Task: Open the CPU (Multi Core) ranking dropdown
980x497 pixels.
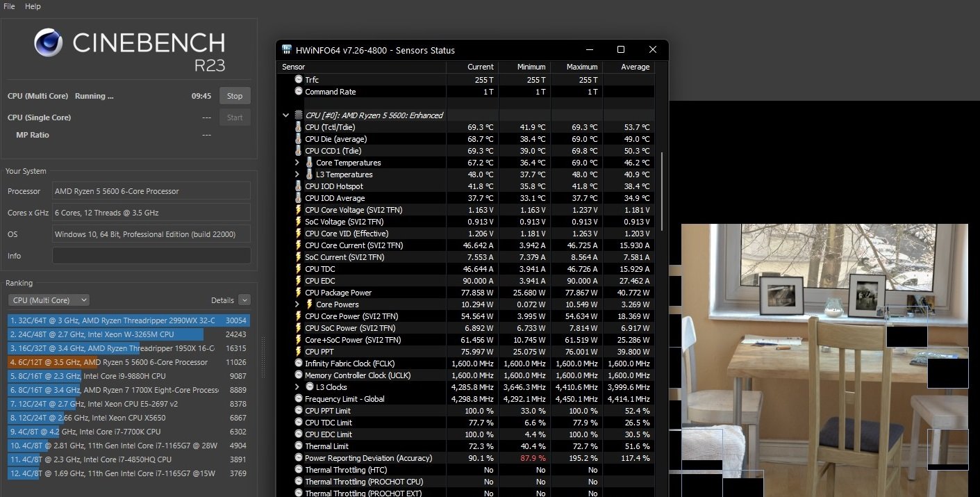Action: click(49, 300)
